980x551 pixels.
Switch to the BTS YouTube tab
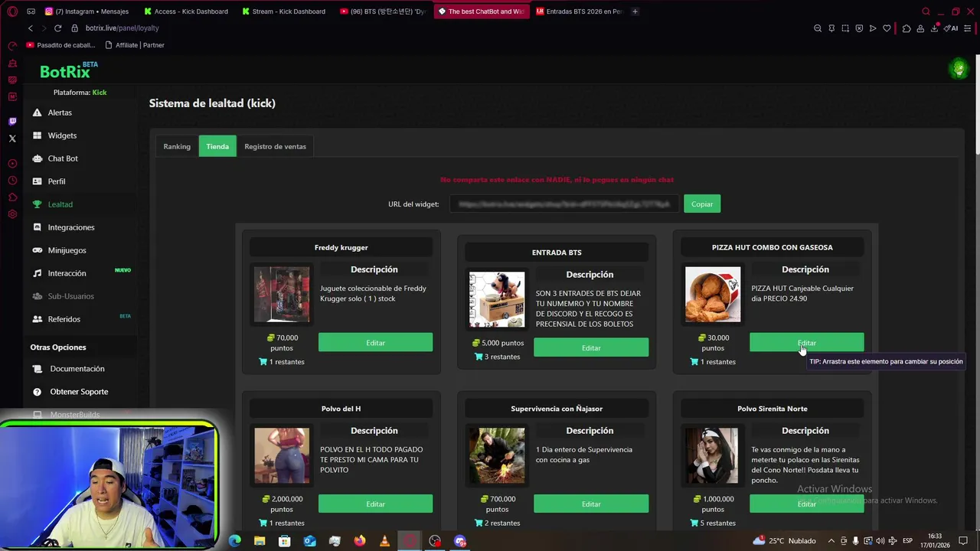382,11
